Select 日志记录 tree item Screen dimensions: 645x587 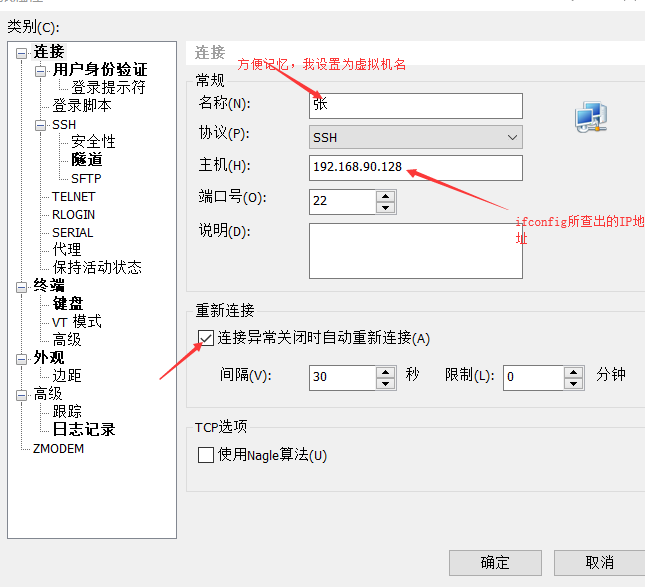point(84,429)
